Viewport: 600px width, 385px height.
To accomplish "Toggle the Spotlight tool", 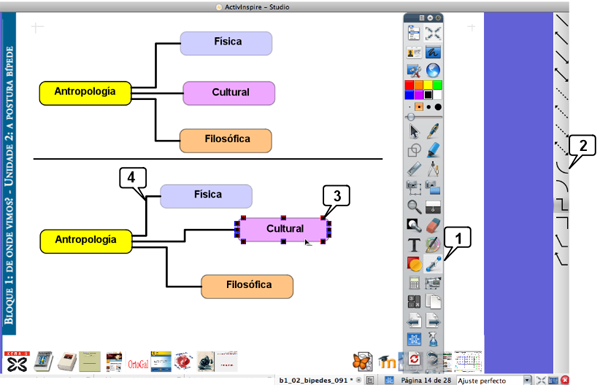I will (x=414, y=225).
